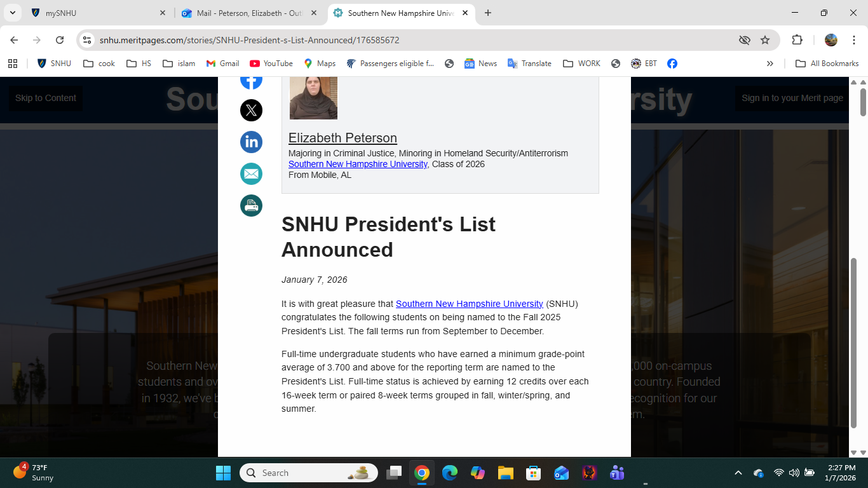Viewport: 868px width, 488px height.
Task: Show hidden system tray icons
Action: [x=738, y=473]
